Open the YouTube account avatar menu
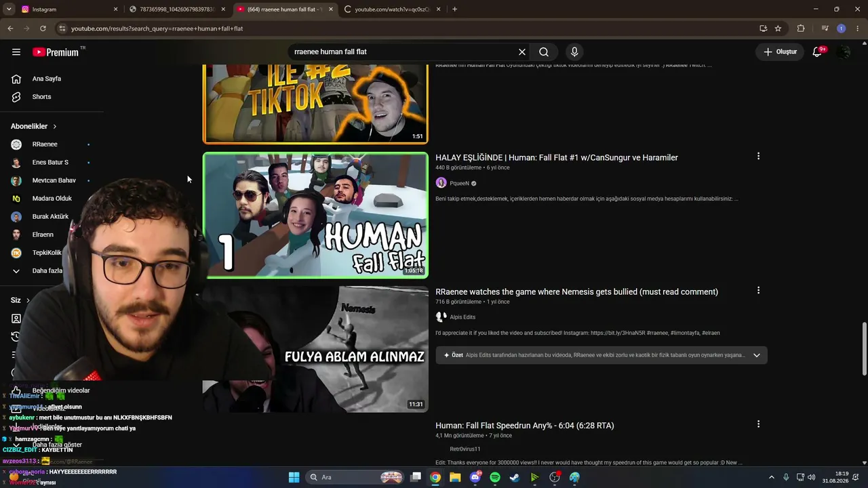Image resolution: width=868 pixels, height=488 pixels. coord(844,52)
